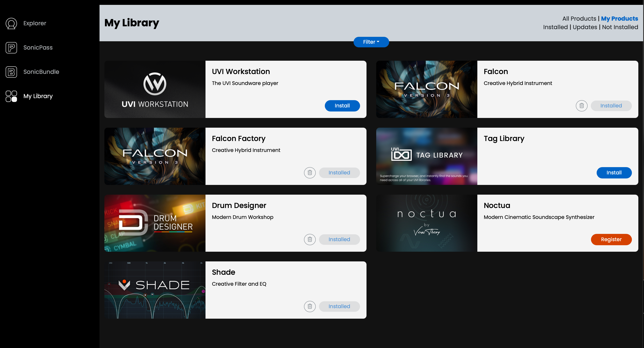Click the trash icon for Shade
The width and height of the screenshot is (644, 348).
click(x=310, y=307)
